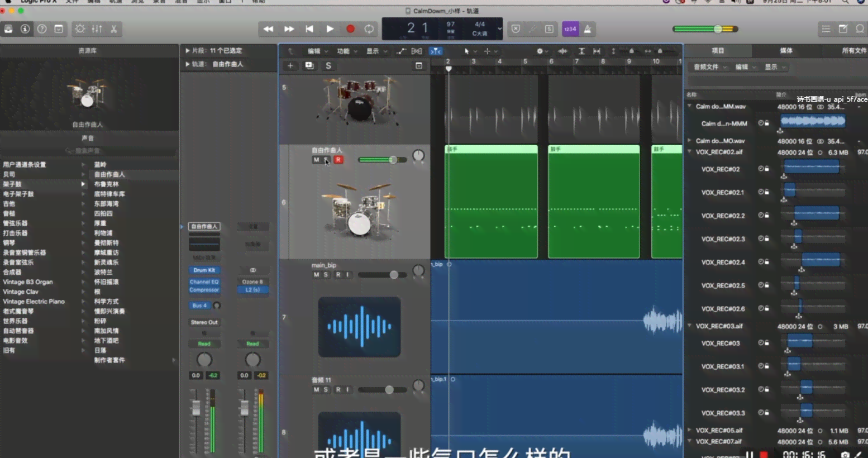868x458 pixels.
Task: Mute the 音频 11 track
Action: pyautogui.click(x=317, y=390)
